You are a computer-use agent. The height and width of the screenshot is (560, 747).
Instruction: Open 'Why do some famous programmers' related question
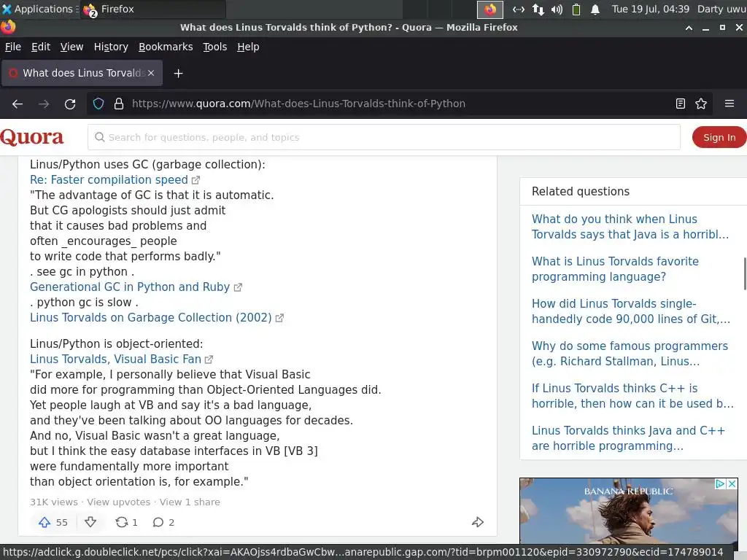[x=630, y=354]
